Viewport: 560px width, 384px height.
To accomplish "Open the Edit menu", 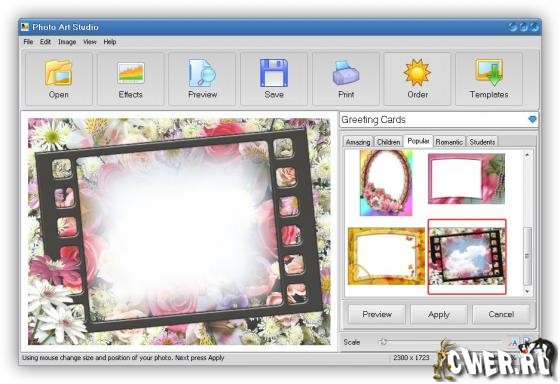I will coord(45,42).
